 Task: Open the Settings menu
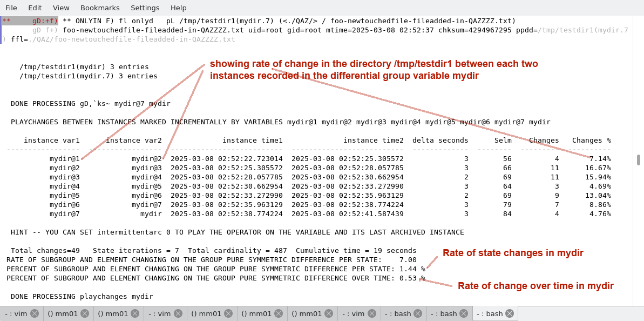pyautogui.click(x=145, y=8)
